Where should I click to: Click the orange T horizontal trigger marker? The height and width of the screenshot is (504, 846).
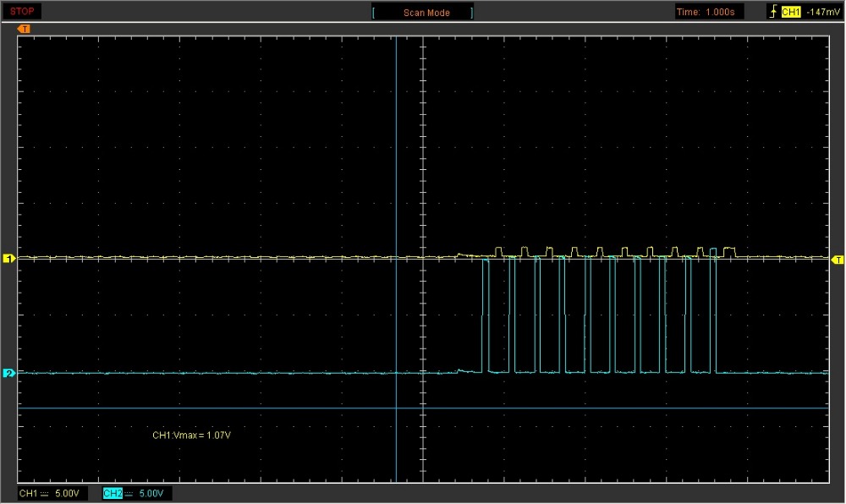pyautogui.click(x=25, y=29)
